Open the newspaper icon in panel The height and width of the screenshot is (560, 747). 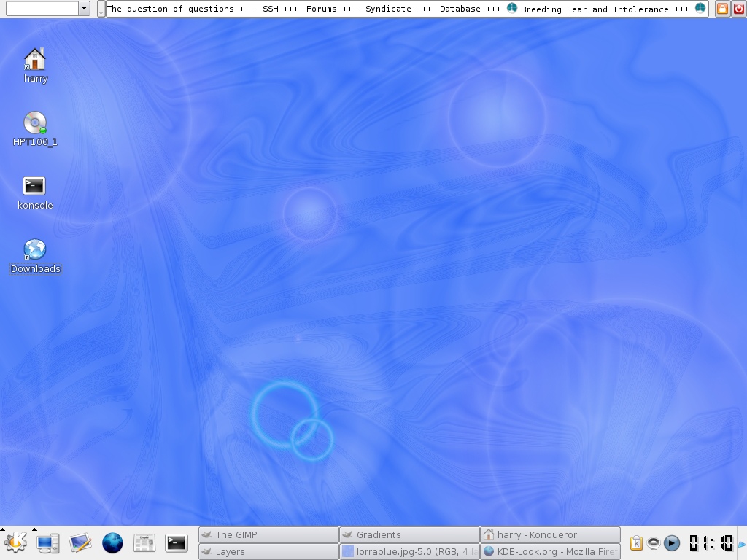pos(144,542)
